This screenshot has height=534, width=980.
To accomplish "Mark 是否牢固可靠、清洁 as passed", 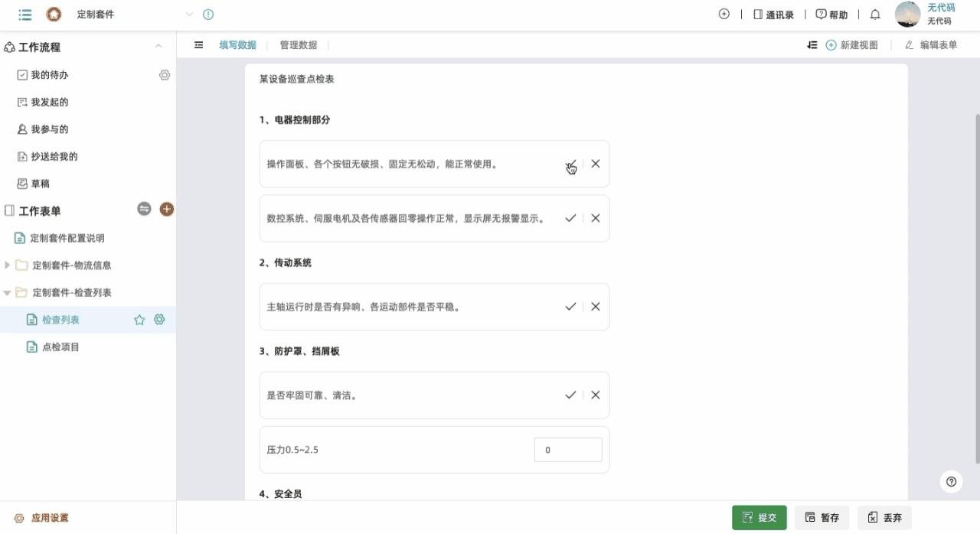I will pos(570,395).
